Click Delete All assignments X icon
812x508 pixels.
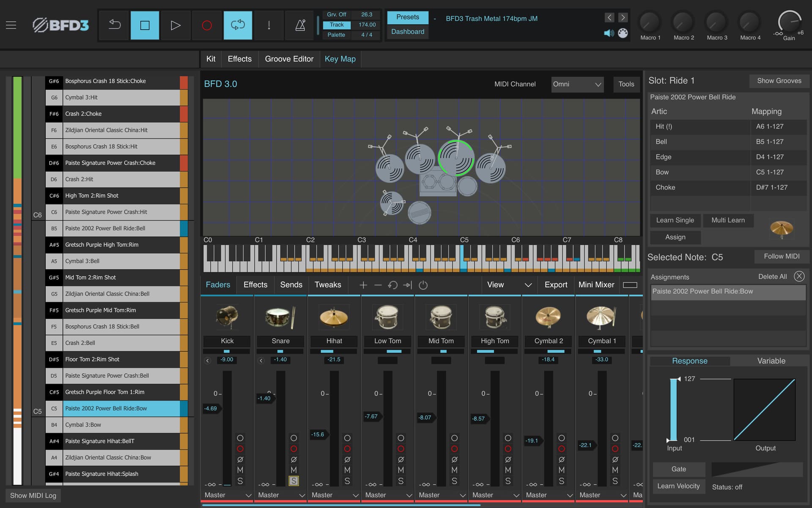799,276
